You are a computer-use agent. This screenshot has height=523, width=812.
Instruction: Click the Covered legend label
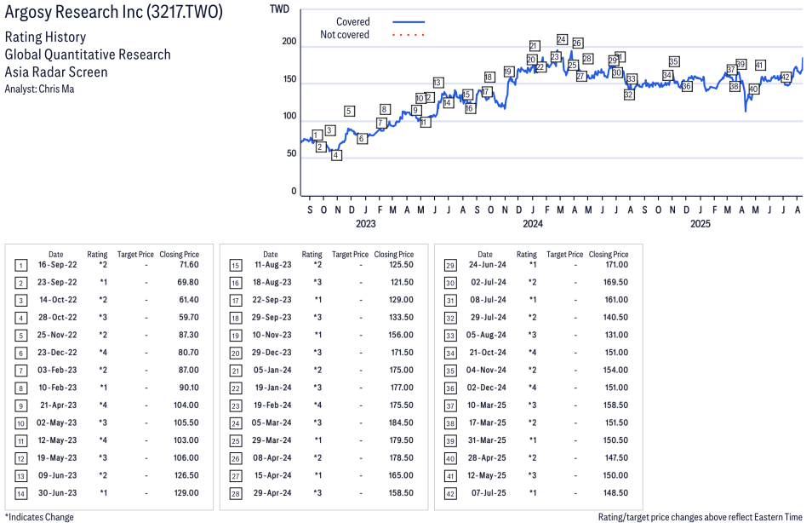pyautogui.click(x=352, y=22)
